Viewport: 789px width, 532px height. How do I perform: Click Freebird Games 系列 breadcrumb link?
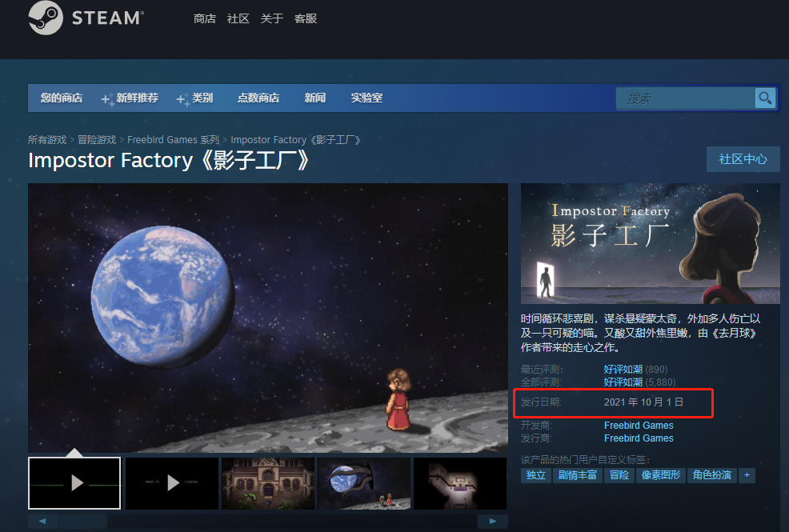[173, 140]
